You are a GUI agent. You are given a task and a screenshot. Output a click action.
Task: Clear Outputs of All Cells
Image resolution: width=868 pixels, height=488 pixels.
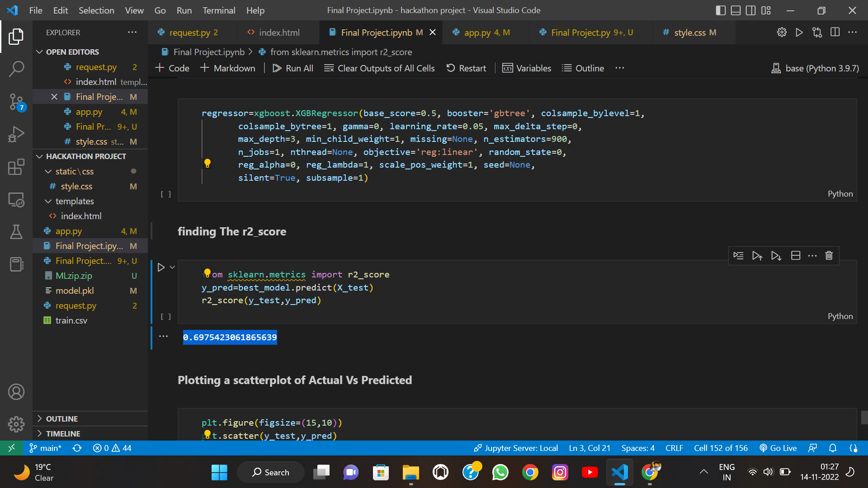[x=380, y=68]
